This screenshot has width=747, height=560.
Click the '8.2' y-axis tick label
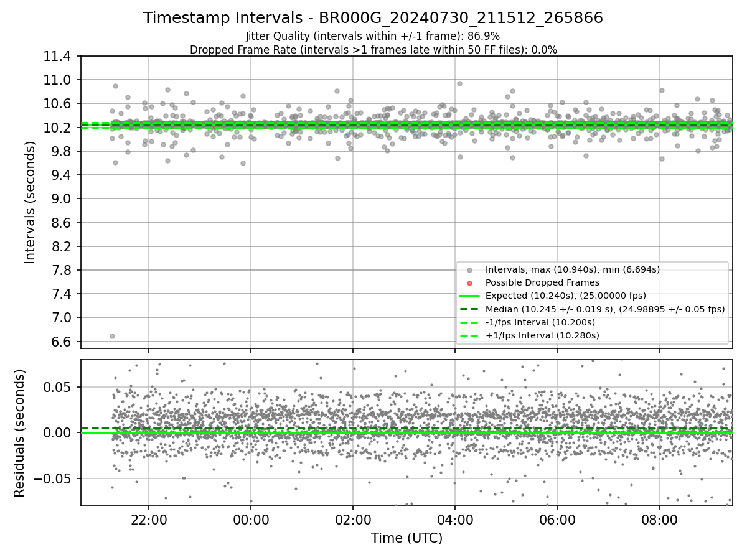tap(61, 246)
